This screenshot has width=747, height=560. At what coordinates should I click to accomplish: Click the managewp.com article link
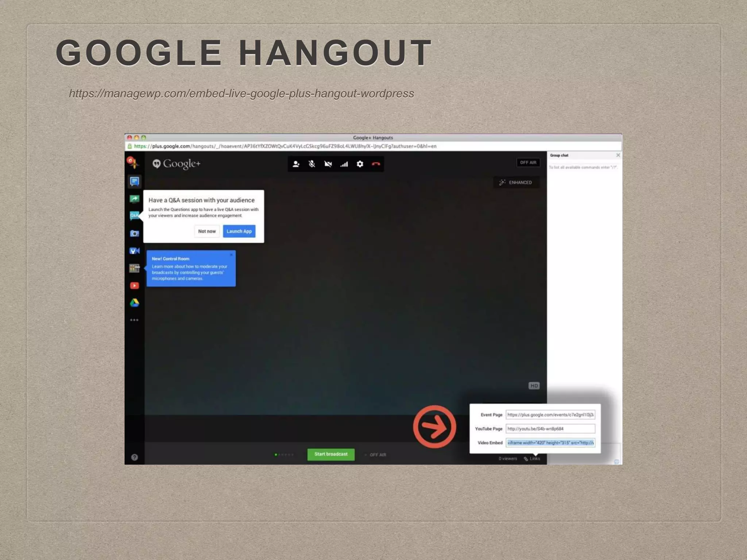[241, 94]
